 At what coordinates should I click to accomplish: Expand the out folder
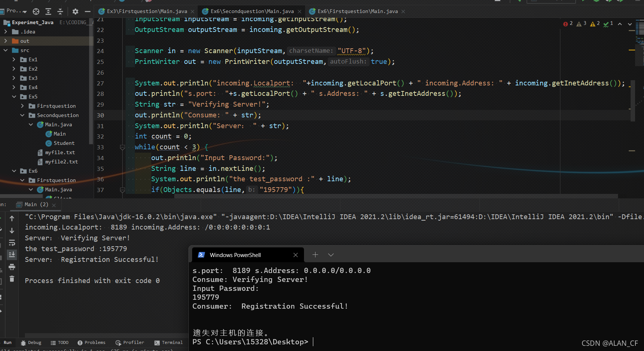pos(6,41)
